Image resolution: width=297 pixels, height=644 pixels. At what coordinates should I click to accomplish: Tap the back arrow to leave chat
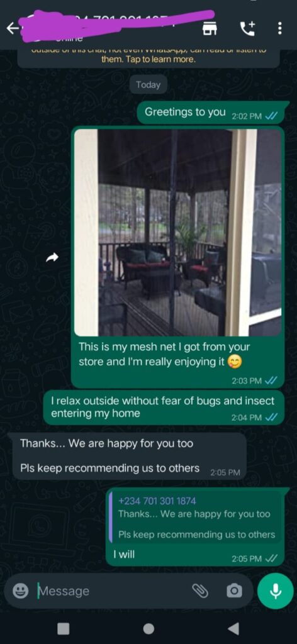coord(13,28)
